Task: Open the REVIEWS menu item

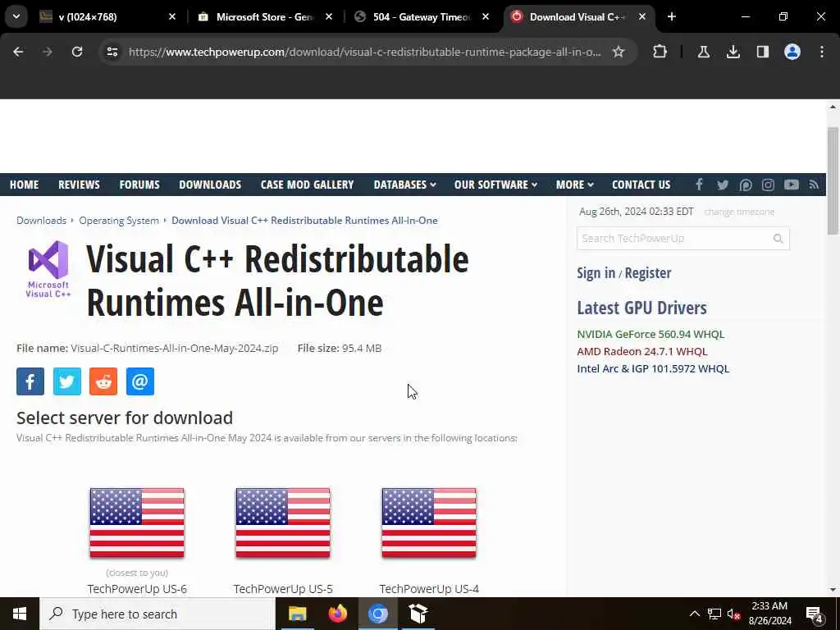Action: click(x=79, y=185)
